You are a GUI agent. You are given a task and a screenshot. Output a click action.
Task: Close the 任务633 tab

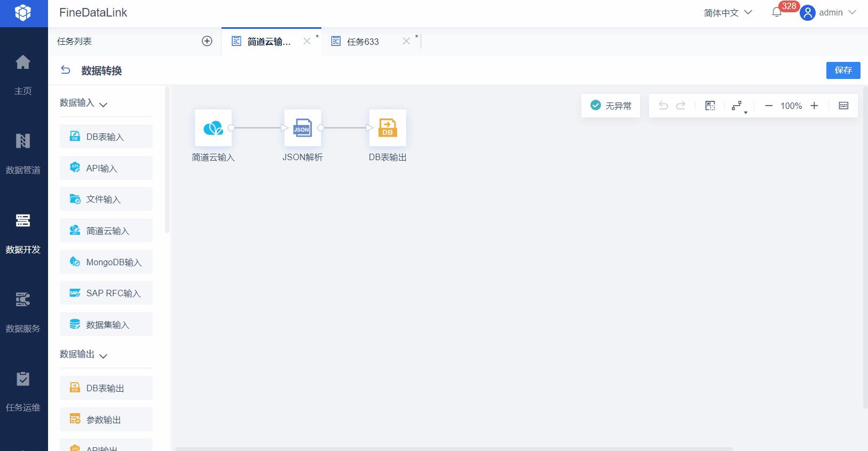tap(406, 41)
